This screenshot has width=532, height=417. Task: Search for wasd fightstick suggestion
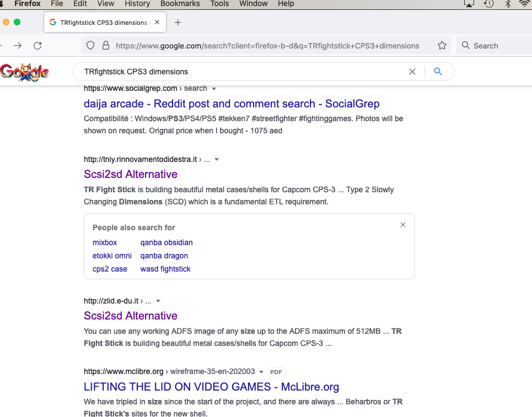[165, 269]
